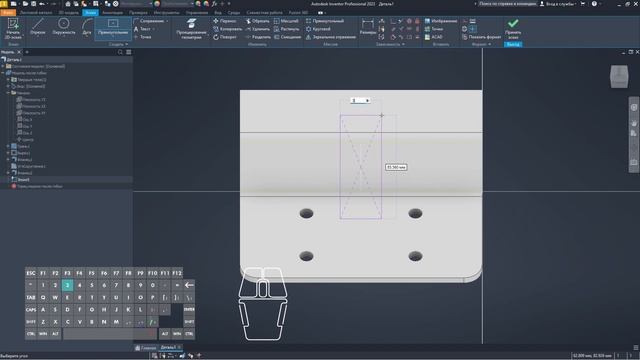This screenshot has height=360, width=640.
Task: Open the File (Файл) menu button
Action: tap(8, 13)
